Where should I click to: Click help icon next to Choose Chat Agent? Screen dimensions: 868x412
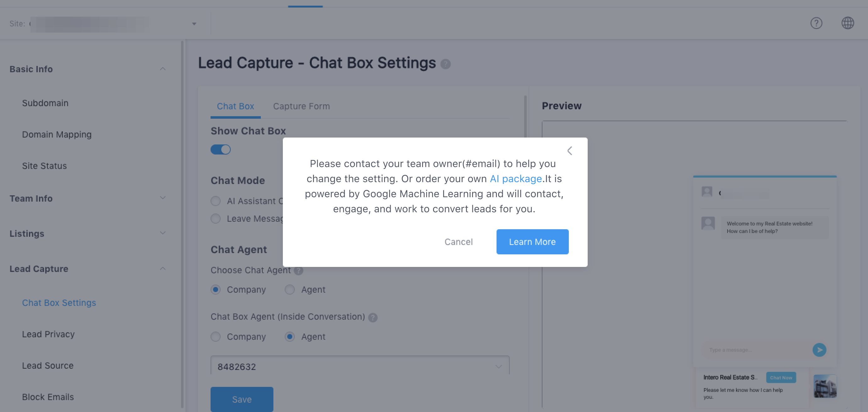[299, 270]
